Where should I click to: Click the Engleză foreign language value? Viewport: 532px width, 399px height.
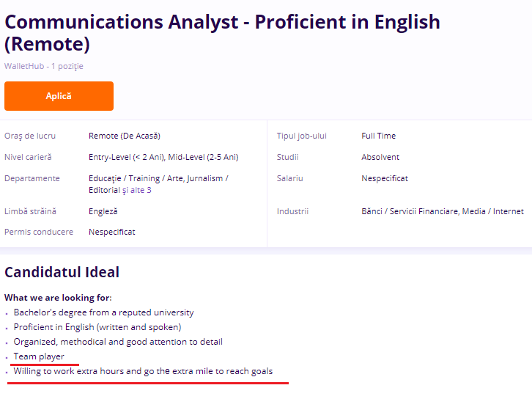[x=103, y=211]
